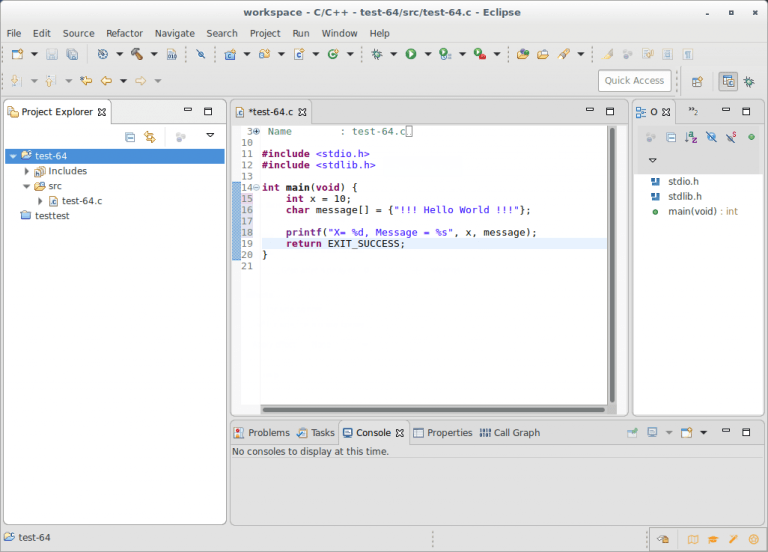The width and height of the screenshot is (768, 552).
Task: Switch to the Tasks tab
Action: 316,433
